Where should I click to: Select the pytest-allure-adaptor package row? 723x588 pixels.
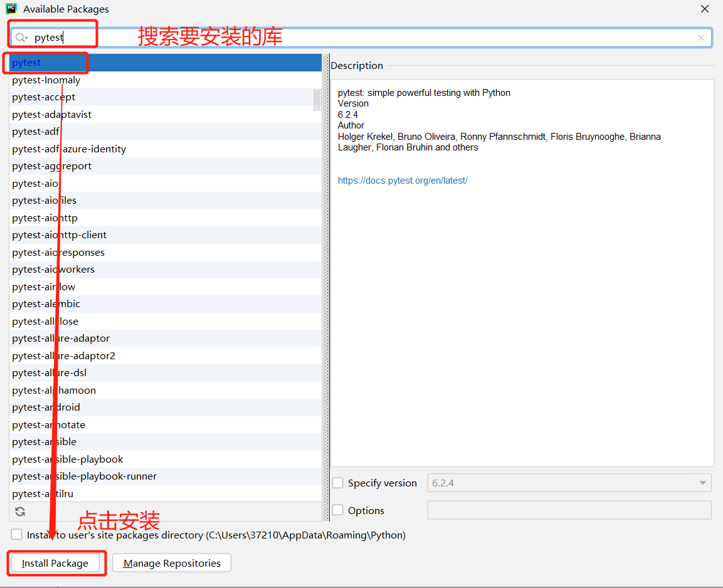pyautogui.click(x=165, y=339)
